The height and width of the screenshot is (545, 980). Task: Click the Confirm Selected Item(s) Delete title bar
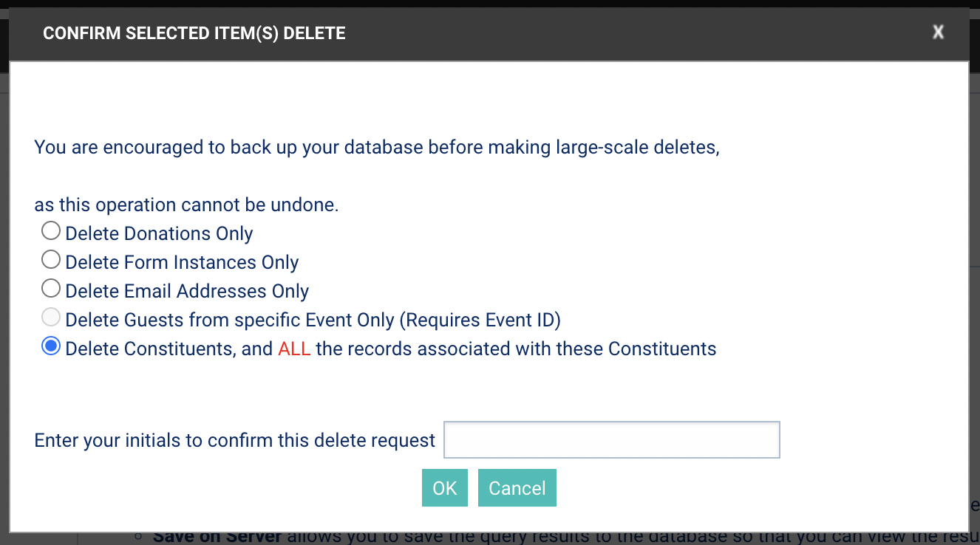(489, 33)
